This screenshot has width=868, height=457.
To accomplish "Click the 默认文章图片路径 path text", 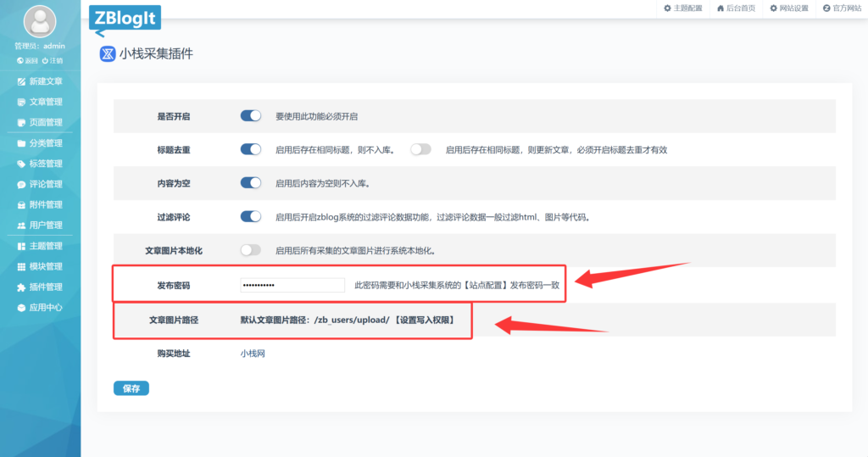I will (347, 320).
